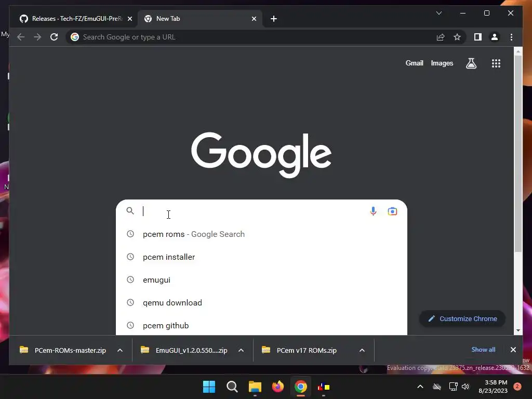
Task: Click the page scrollbar down arrow
Action: pyautogui.click(x=518, y=330)
